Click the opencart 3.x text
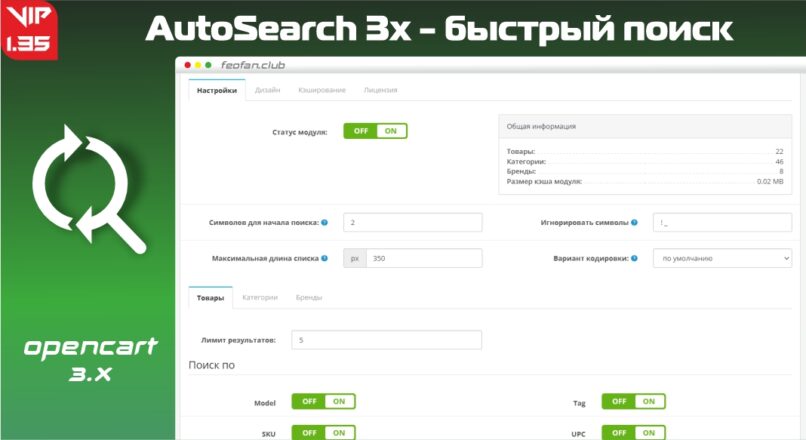 (90, 359)
